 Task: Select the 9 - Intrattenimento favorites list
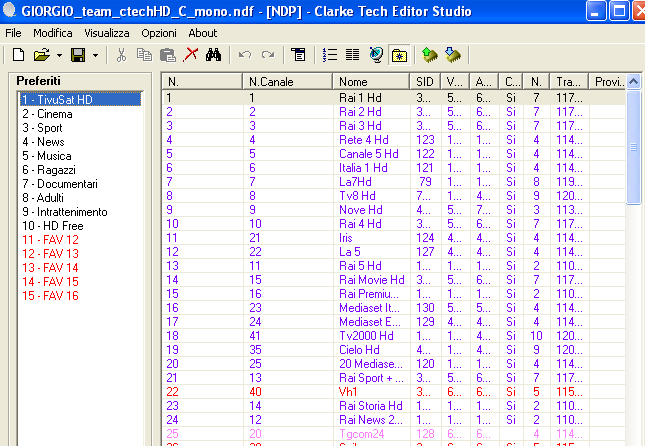tap(65, 212)
